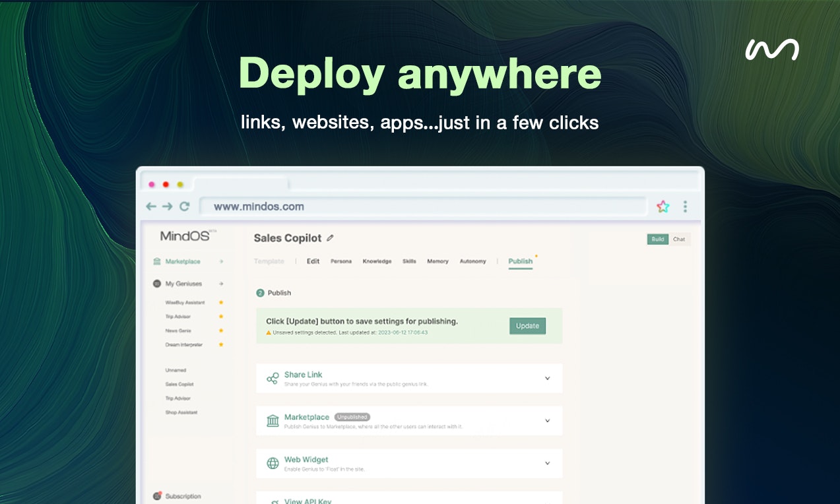Open Marketplace in the sidebar
The height and width of the screenshot is (504, 840).
(183, 262)
